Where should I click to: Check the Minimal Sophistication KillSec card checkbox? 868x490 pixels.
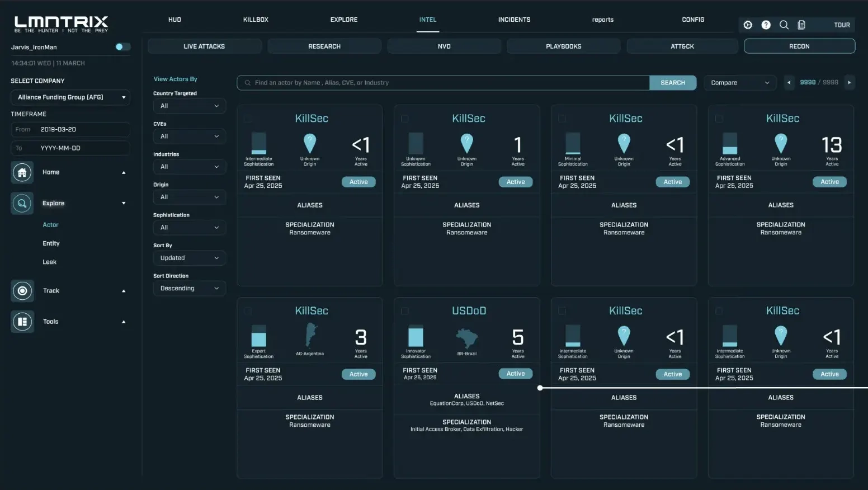click(x=562, y=119)
